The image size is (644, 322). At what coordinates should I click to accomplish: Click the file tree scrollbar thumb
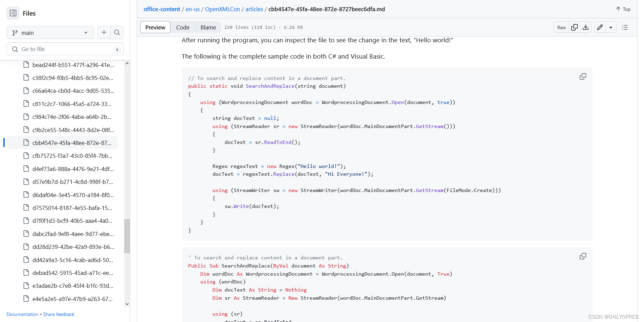click(x=127, y=236)
